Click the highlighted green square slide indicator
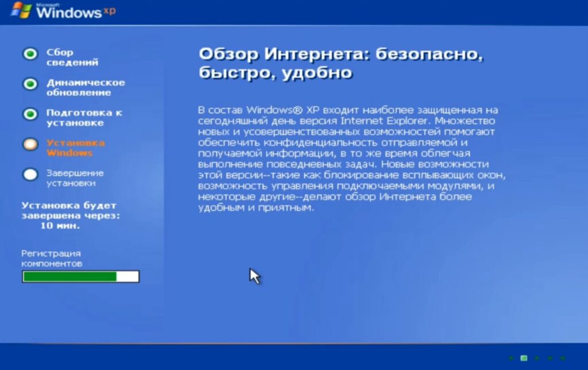Viewport: 588px width, 370px height. [x=524, y=359]
